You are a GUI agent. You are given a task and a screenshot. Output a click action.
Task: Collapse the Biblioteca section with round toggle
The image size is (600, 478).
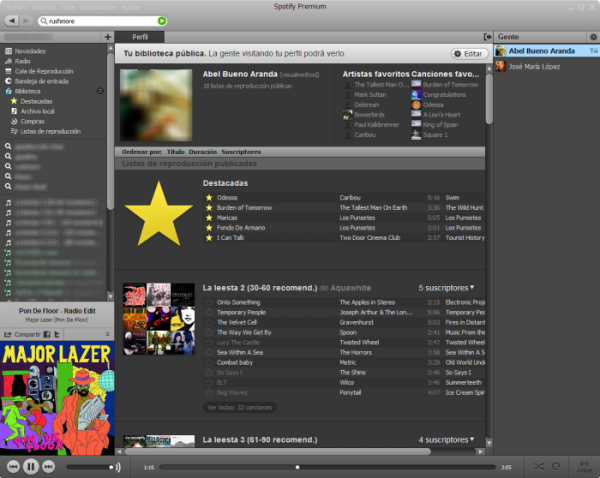click(100, 91)
